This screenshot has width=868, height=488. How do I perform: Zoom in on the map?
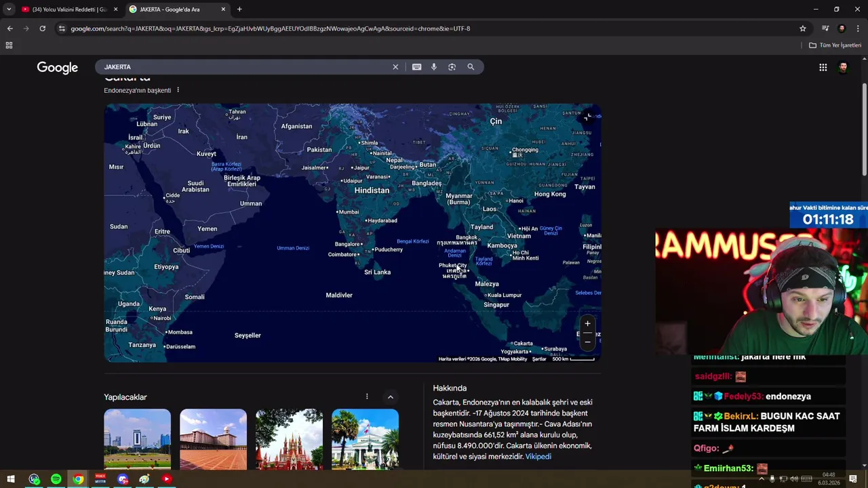click(x=587, y=324)
